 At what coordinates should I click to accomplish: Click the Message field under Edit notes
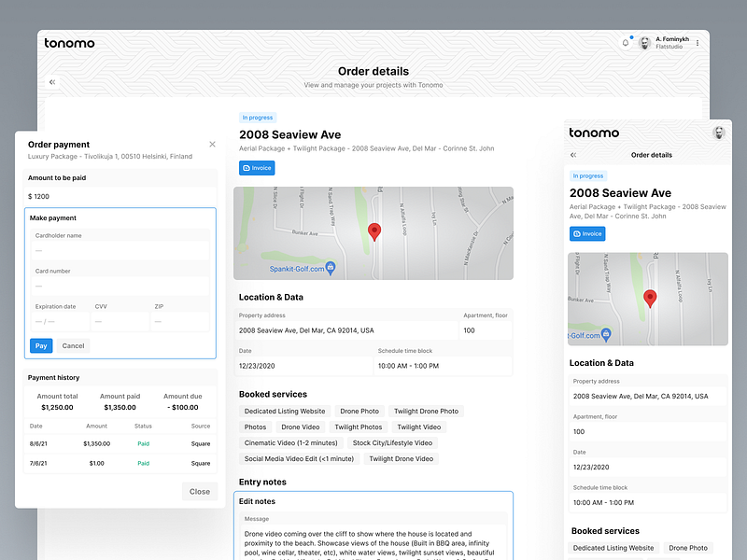click(373, 537)
